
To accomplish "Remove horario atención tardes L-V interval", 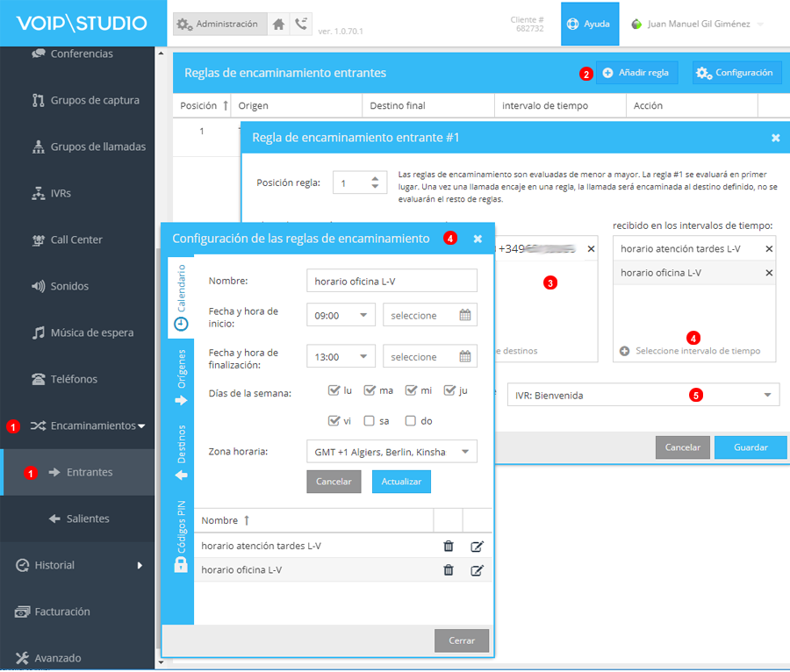I will [x=769, y=249].
